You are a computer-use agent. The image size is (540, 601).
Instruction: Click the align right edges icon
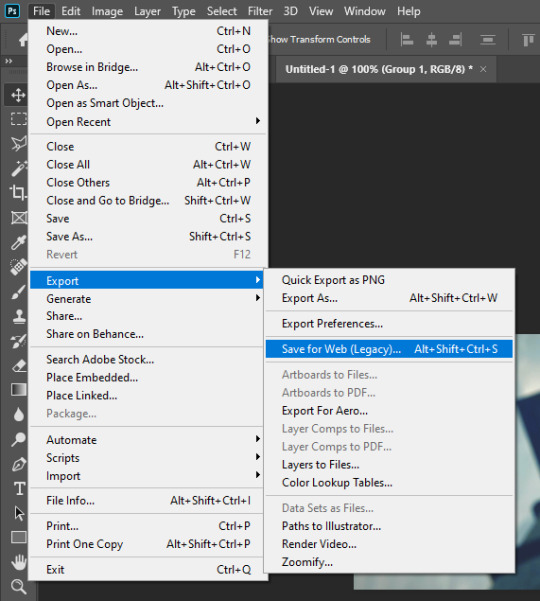pyautogui.click(x=456, y=39)
